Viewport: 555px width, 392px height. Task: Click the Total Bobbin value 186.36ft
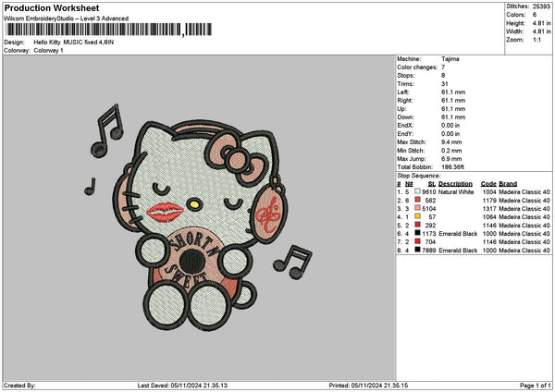click(452, 167)
